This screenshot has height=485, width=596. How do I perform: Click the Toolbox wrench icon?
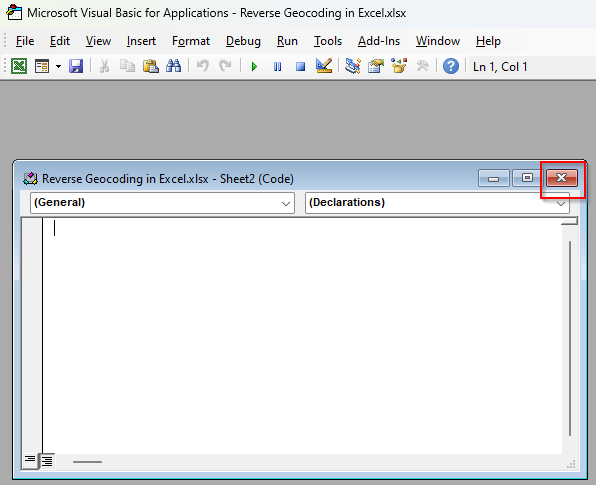click(422, 67)
